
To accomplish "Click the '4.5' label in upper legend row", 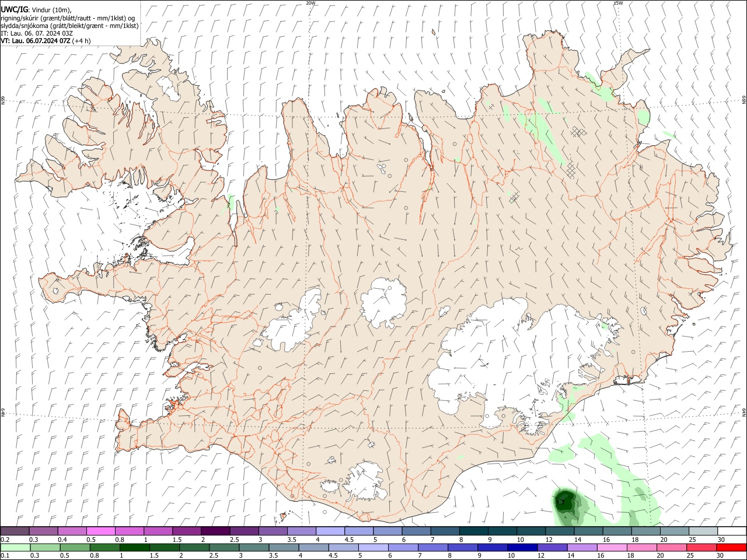I will pos(349,540).
